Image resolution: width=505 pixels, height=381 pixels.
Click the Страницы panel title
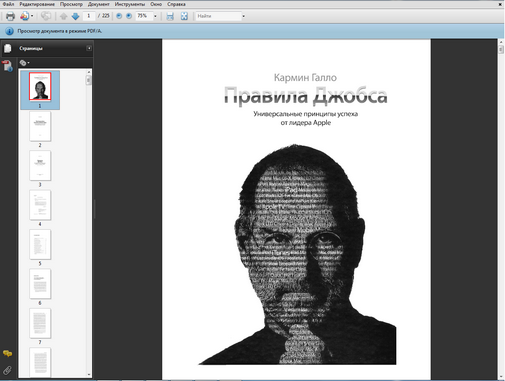click(31, 49)
